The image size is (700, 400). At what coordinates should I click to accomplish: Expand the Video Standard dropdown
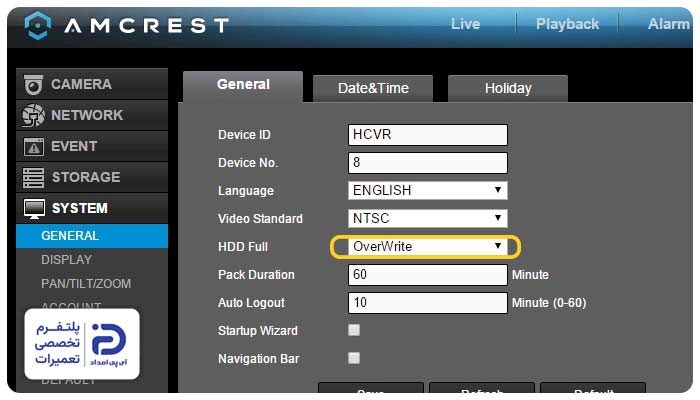pyautogui.click(x=427, y=218)
